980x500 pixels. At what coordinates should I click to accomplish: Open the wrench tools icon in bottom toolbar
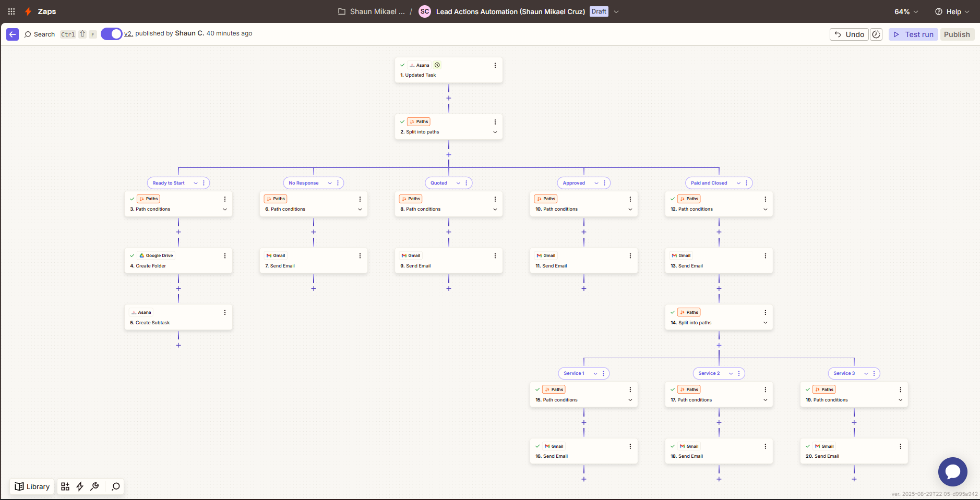[x=95, y=486]
